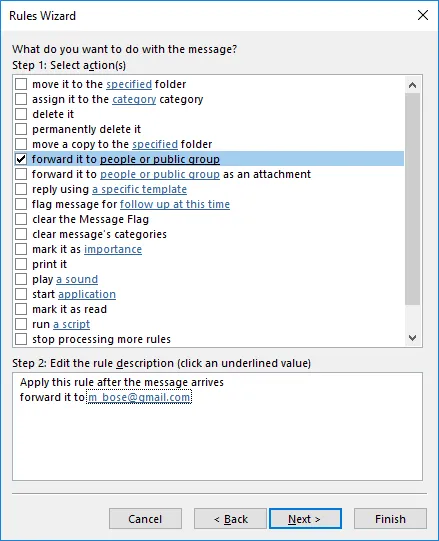The width and height of the screenshot is (439, 541).
Task: Click the 'category' link
Action: tap(134, 99)
